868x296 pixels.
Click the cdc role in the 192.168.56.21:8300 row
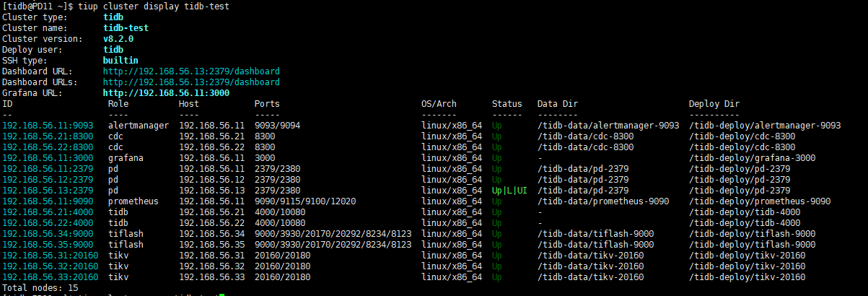[115, 136]
